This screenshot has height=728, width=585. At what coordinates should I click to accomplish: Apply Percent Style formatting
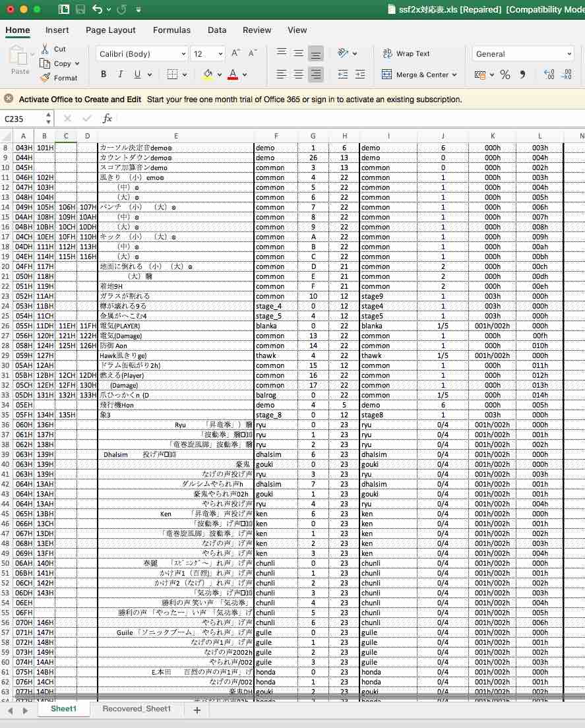click(x=505, y=75)
